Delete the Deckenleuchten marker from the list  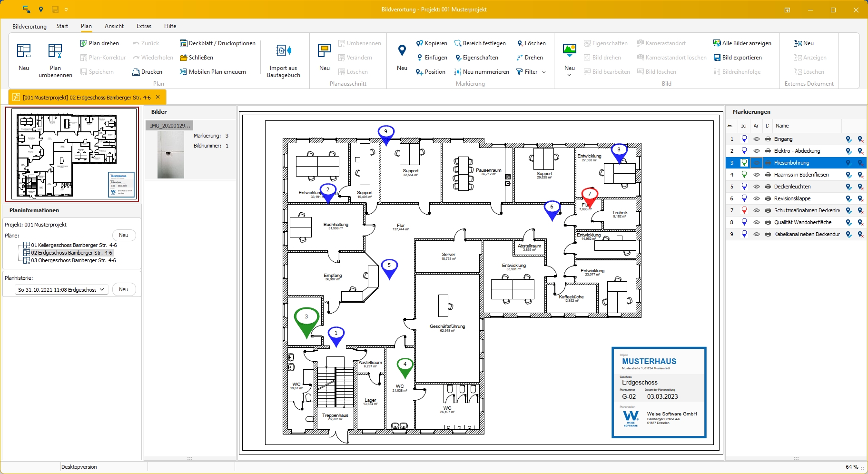click(860, 187)
